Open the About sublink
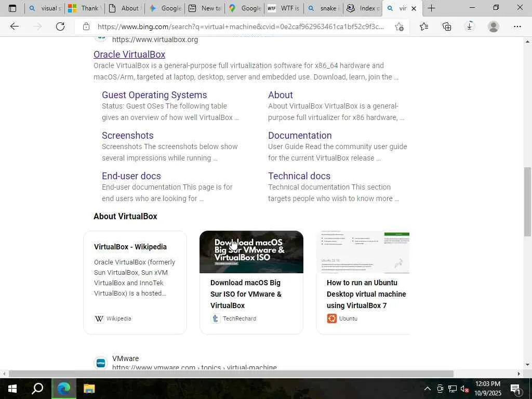Viewport: 532px width, 399px height. click(x=280, y=95)
